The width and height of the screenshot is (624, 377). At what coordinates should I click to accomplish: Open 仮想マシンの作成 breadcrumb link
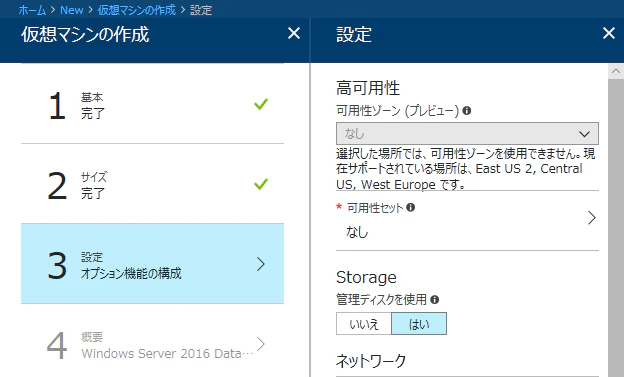[136, 10]
